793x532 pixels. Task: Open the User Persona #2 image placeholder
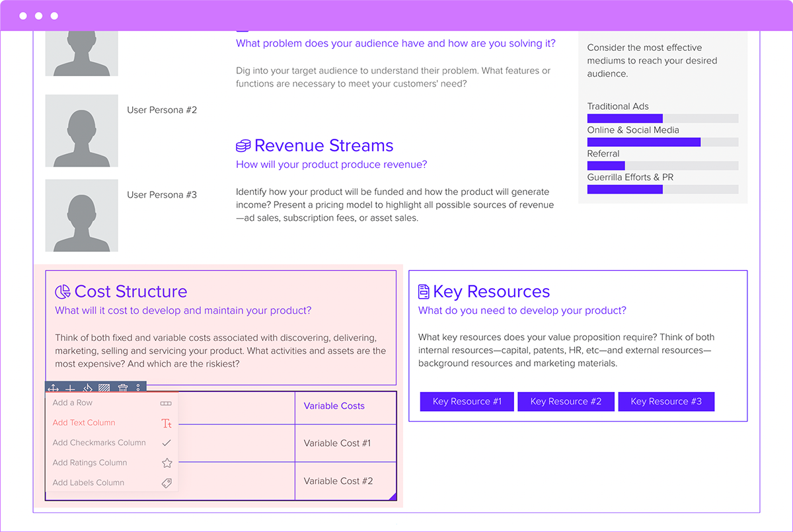click(81, 130)
